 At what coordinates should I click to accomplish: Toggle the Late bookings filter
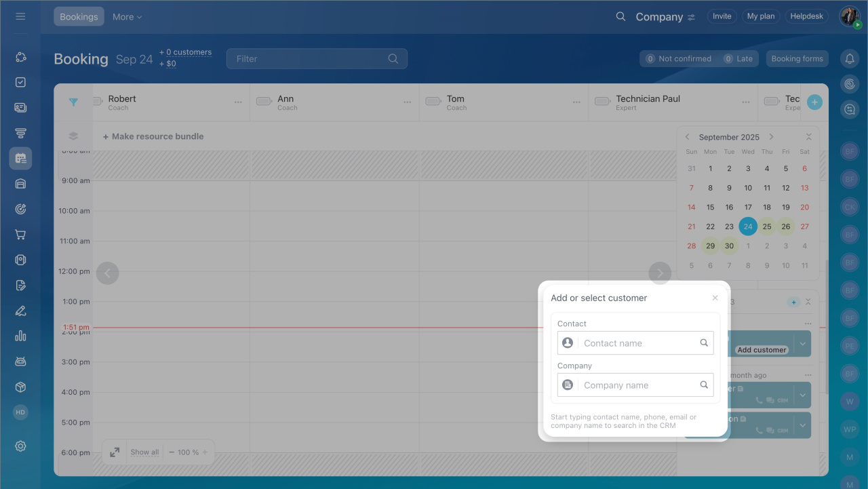(x=738, y=59)
